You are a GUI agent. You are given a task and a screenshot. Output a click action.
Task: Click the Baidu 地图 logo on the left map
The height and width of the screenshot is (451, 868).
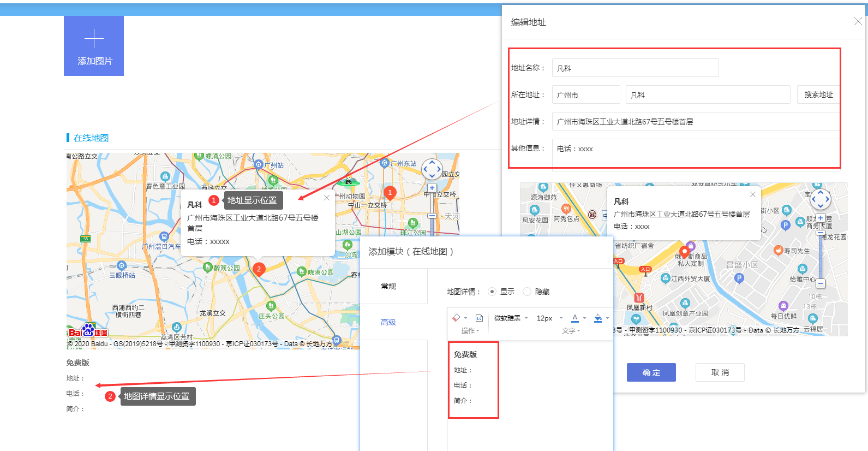click(x=88, y=331)
